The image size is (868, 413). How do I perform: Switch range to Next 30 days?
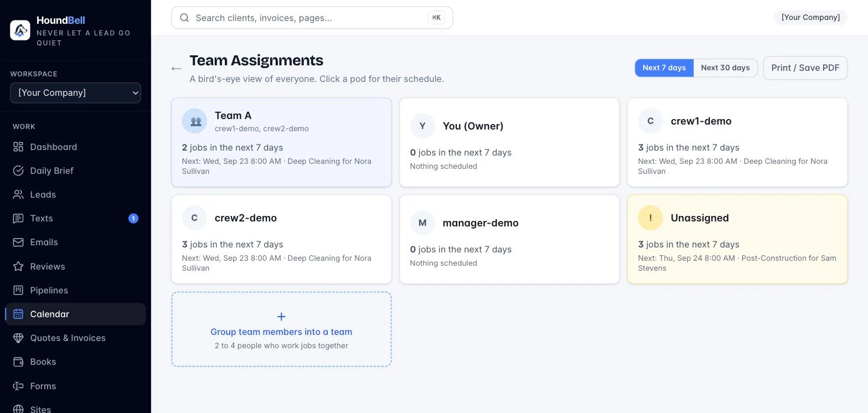[x=725, y=68]
